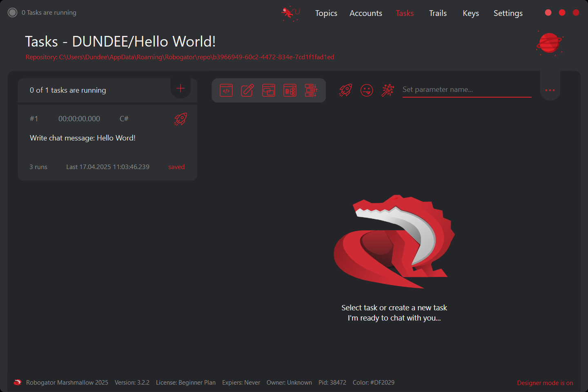The width and height of the screenshot is (588, 392).
Task: Open the code editor window icon
Action: (x=226, y=90)
